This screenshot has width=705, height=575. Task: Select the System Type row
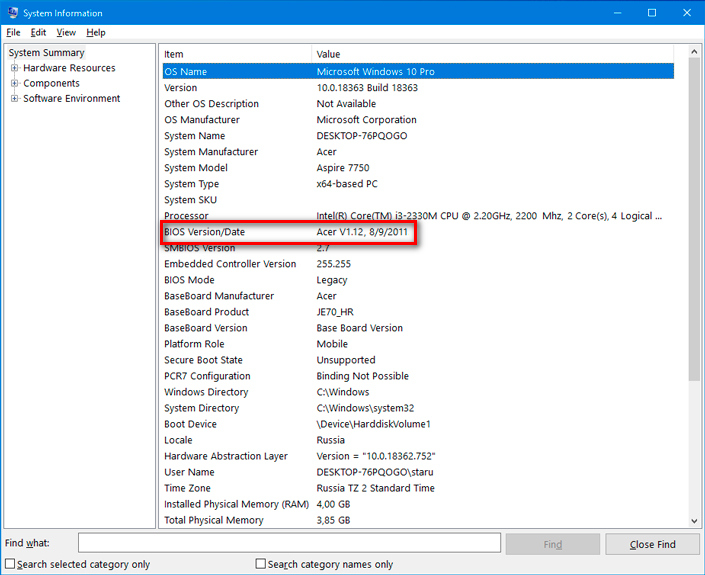tap(418, 184)
